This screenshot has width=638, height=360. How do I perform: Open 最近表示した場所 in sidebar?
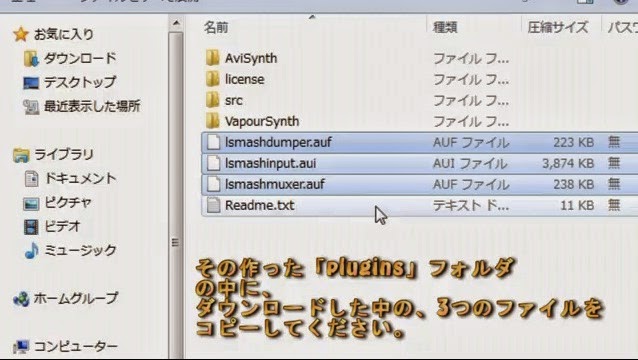pyautogui.click(x=92, y=107)
